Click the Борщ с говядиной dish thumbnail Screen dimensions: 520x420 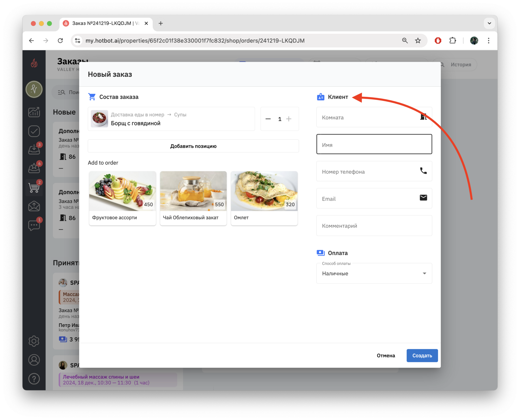[x=99, y=119]
